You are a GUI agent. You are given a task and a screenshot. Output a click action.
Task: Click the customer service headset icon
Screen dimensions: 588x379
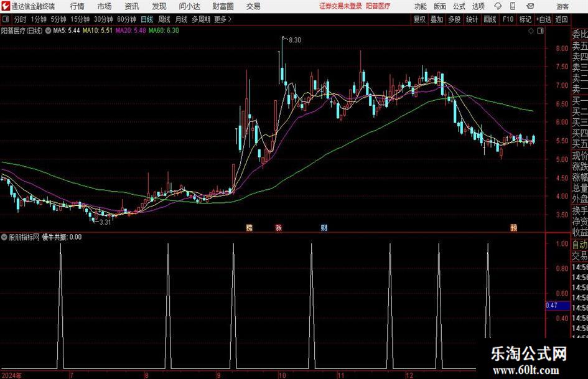[498, 6]
